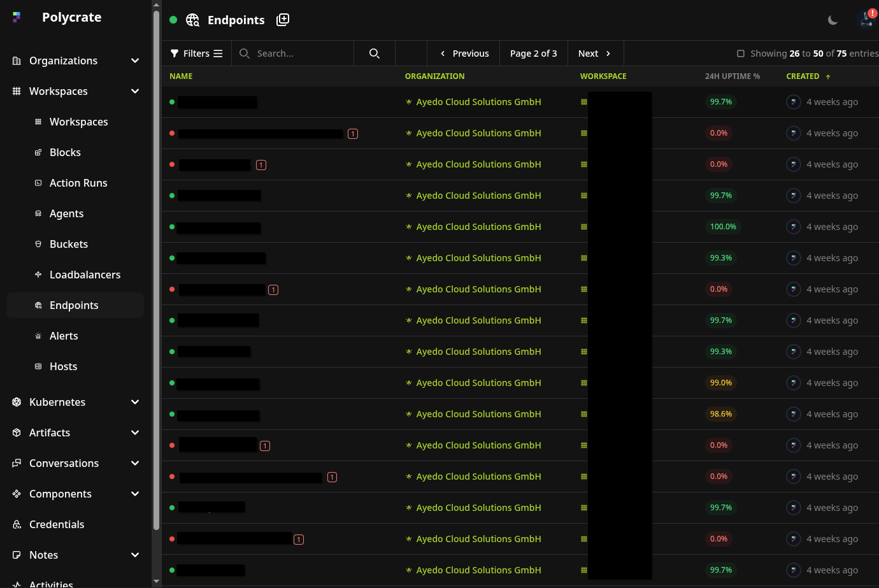Open the Agents section icon

[38, 213]
